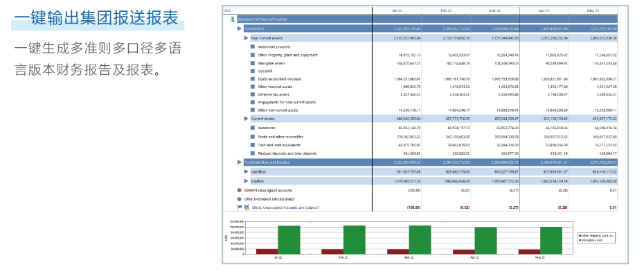Click the square icon beside Equity-accounted investees

point(253,79)
